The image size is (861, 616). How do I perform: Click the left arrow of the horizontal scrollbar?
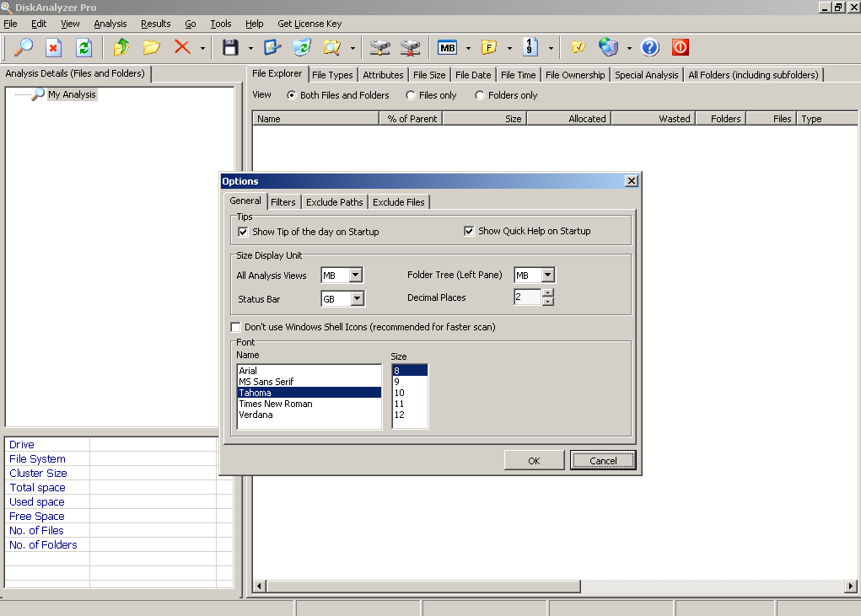coord(259,587)
